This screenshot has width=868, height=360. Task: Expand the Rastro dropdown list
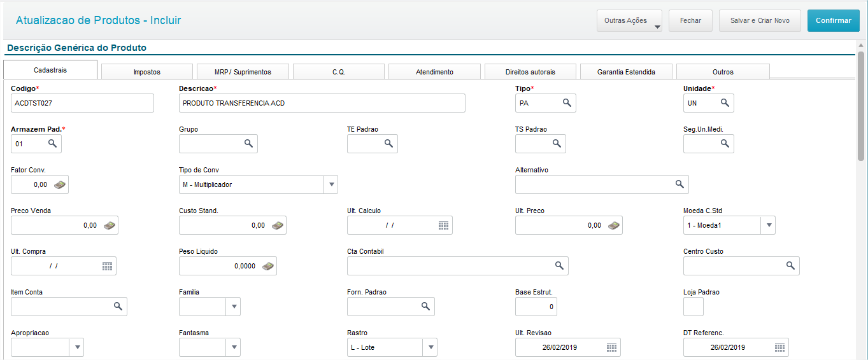point(430,347)
